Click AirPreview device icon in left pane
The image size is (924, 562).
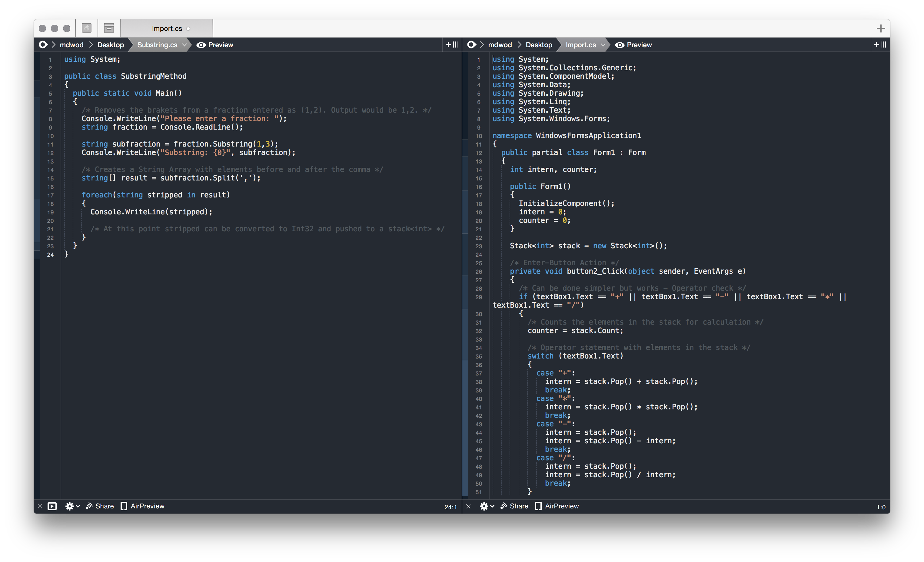pos(124,506)
